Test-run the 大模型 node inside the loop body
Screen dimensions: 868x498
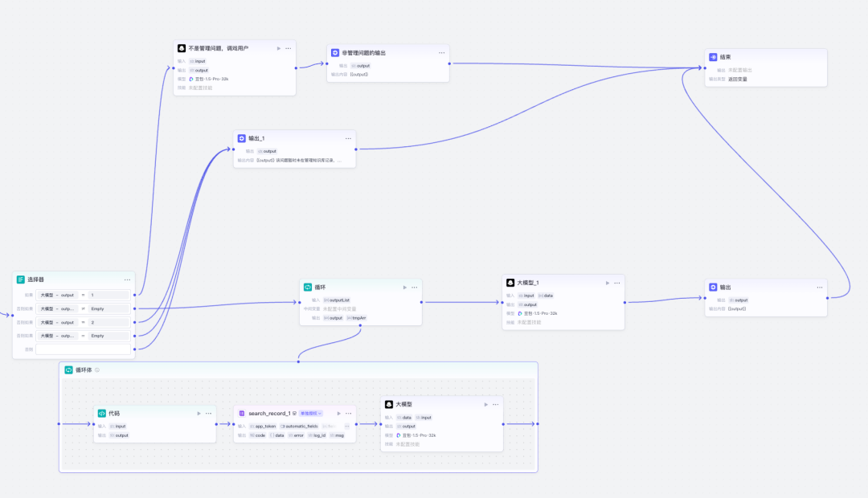pyautogui.click(x=486, y=405)
